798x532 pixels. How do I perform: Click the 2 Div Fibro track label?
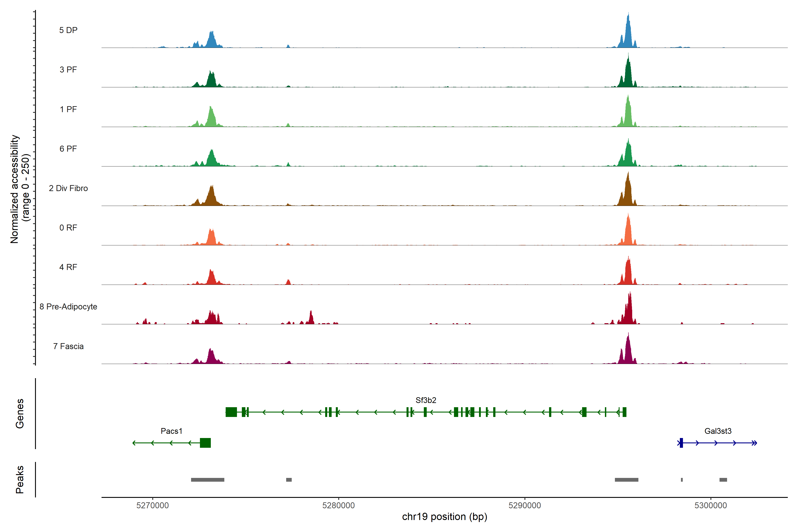coord(68,188)
